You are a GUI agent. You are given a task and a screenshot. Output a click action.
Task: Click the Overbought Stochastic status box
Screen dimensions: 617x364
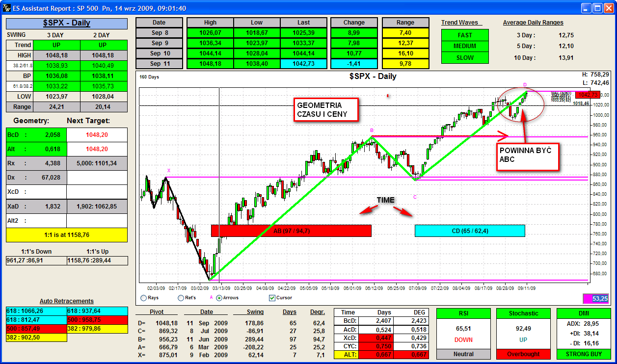pyautogui.click(x=523, y=354)
